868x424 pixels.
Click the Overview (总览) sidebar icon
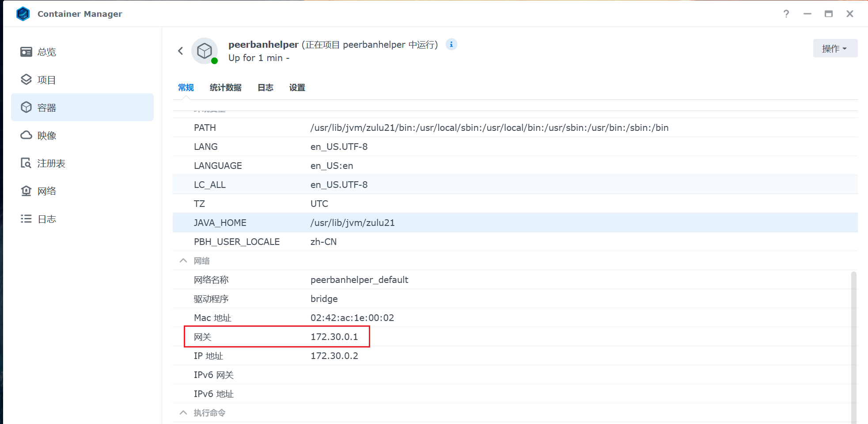point(26,52)
